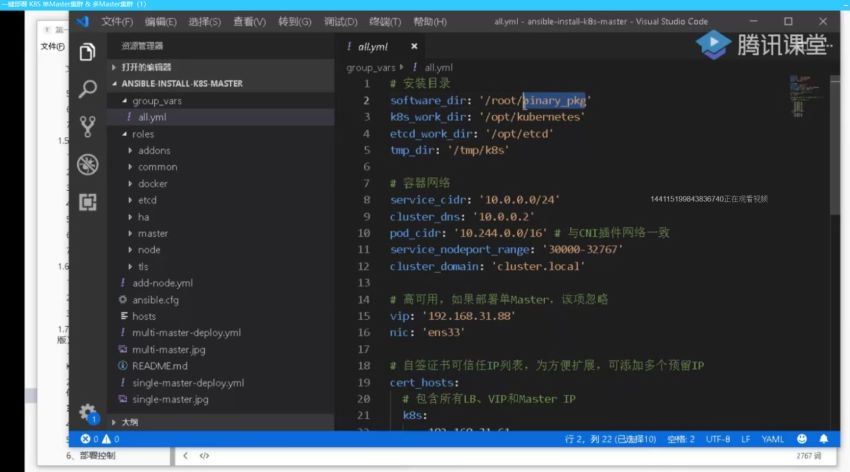Open the Explorer view icon
Screen dimensions: 850x472
pos(87,52)
